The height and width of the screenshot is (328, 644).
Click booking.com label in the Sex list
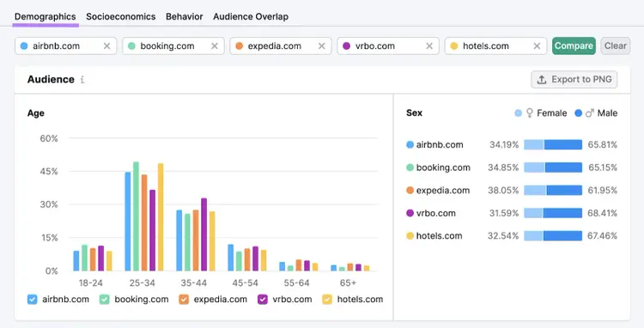click(443, 167)
